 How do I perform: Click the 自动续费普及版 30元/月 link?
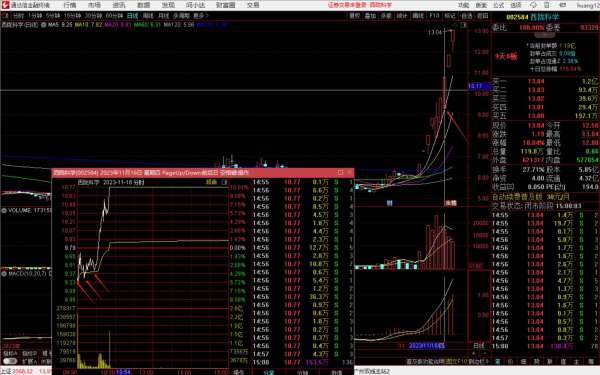(x=531, y=197)
